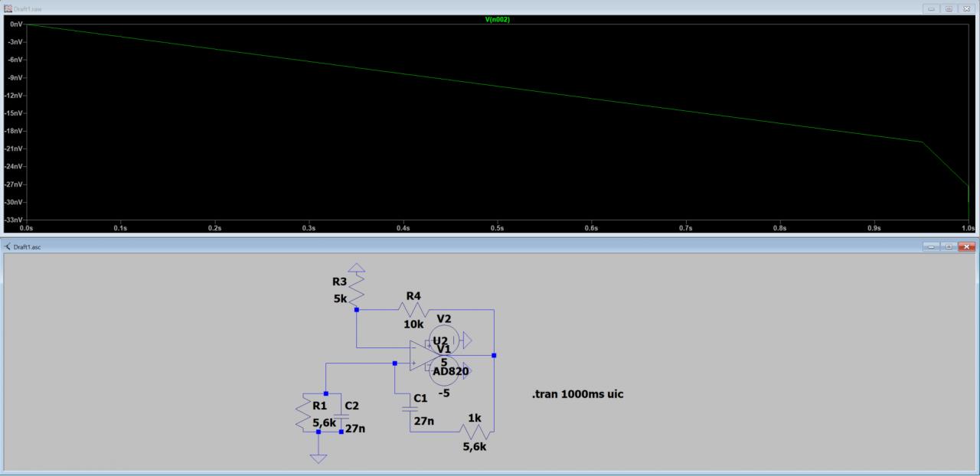
Task: Close the Draft1.raw plot window
Action: coord(965,7)
